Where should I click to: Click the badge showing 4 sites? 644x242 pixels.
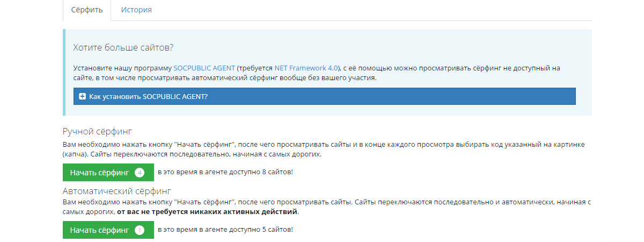(140, 173)
